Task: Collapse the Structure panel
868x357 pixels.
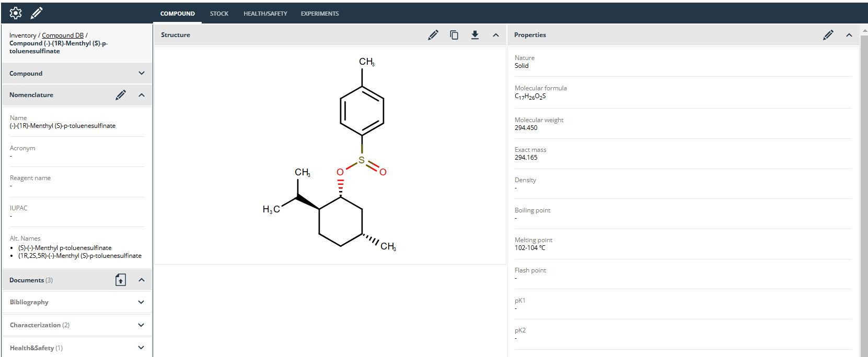Action: click(x=496, y=35)
